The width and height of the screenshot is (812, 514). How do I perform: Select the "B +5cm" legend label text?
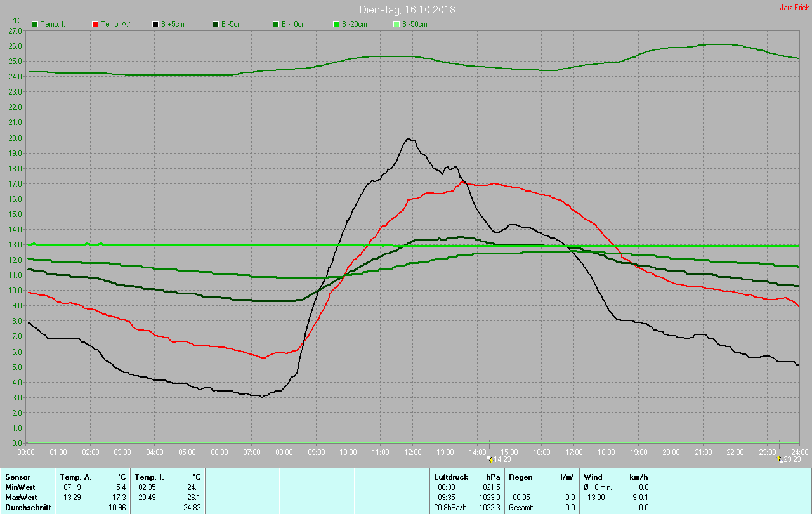click(x=174, y=24)
